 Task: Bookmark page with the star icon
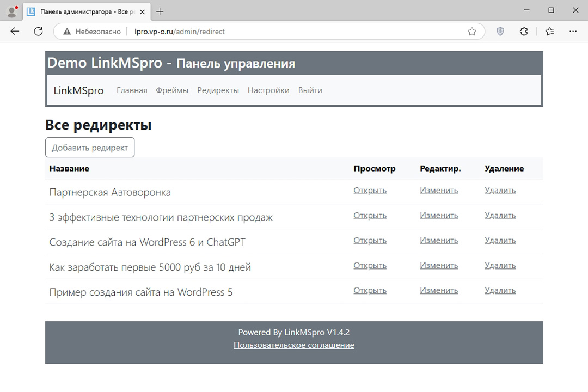pyautogui.click(x=471, y=32)
